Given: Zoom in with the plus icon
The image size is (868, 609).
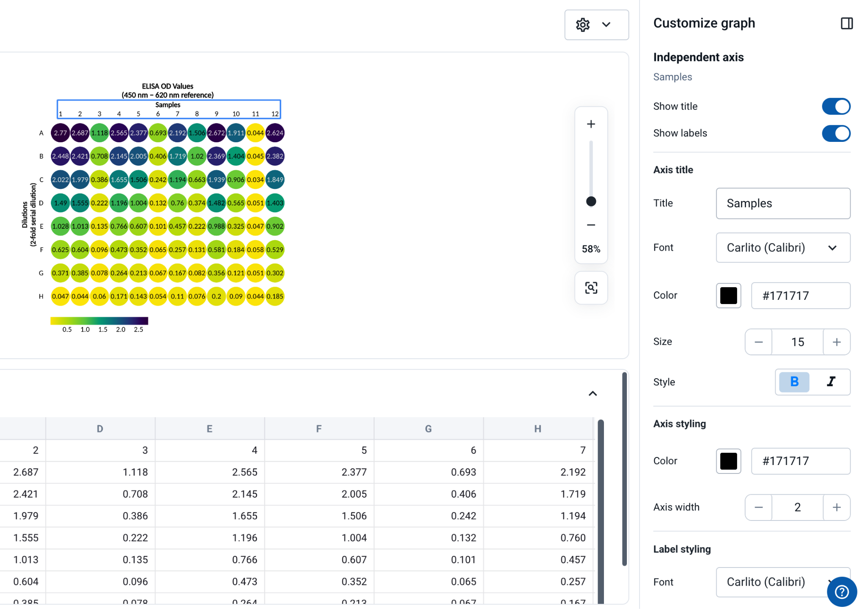Looking at the screenshot, I should [x=591, y=124].
